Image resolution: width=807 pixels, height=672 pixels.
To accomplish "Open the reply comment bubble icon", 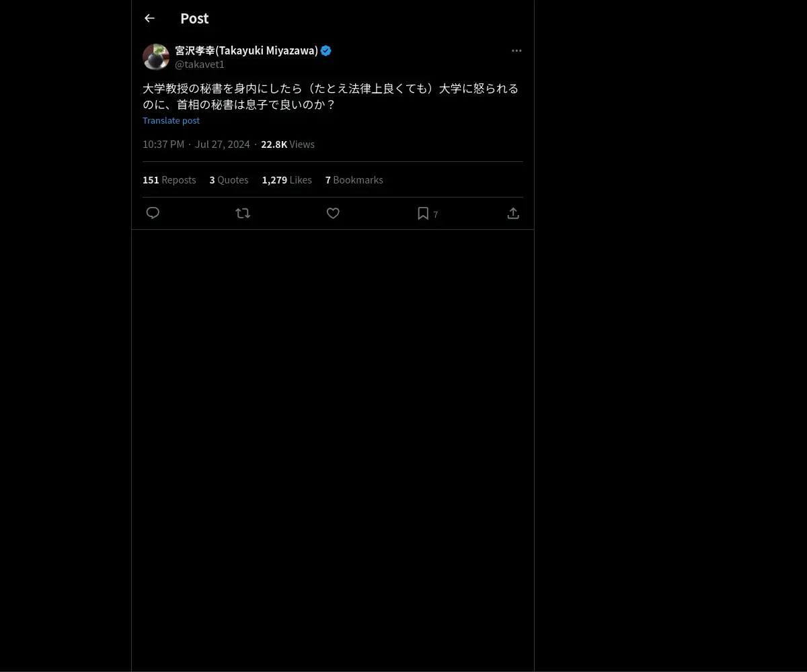I will click(153, 213).
